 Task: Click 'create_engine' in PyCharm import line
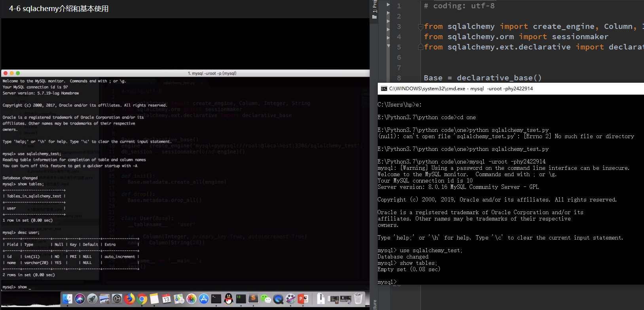point(564,27)
